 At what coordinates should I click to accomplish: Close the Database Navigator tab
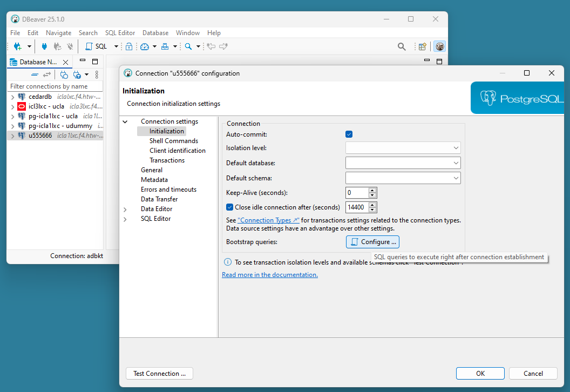[x=65, y=62]
